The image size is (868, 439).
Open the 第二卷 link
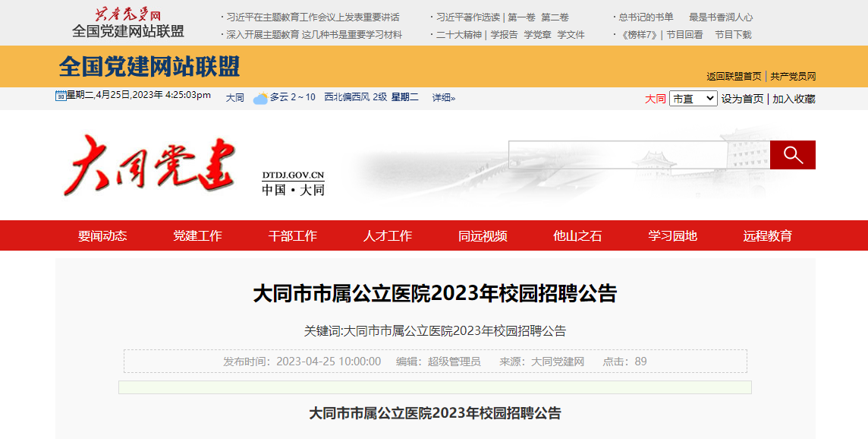pyautogui.click(x=555, y=17)
